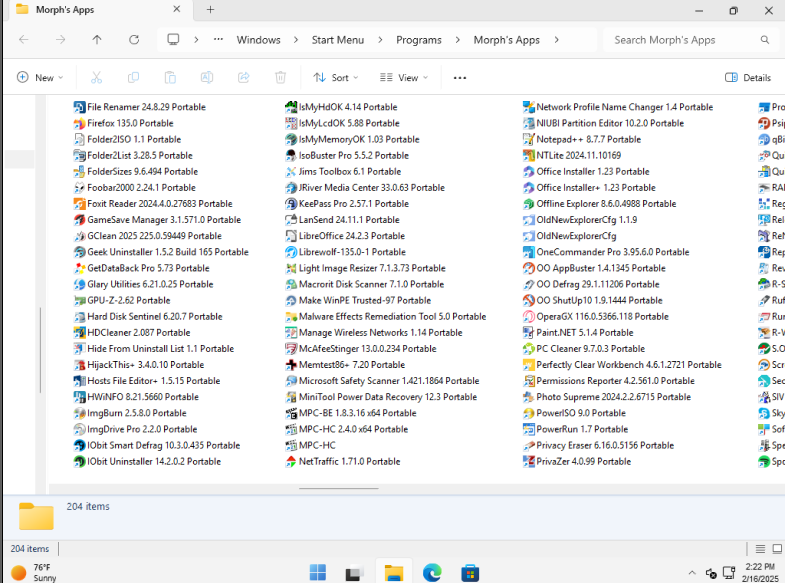Click the Share toolbar icon
This screenshot has height=583, width=785.
click(244, 78)
